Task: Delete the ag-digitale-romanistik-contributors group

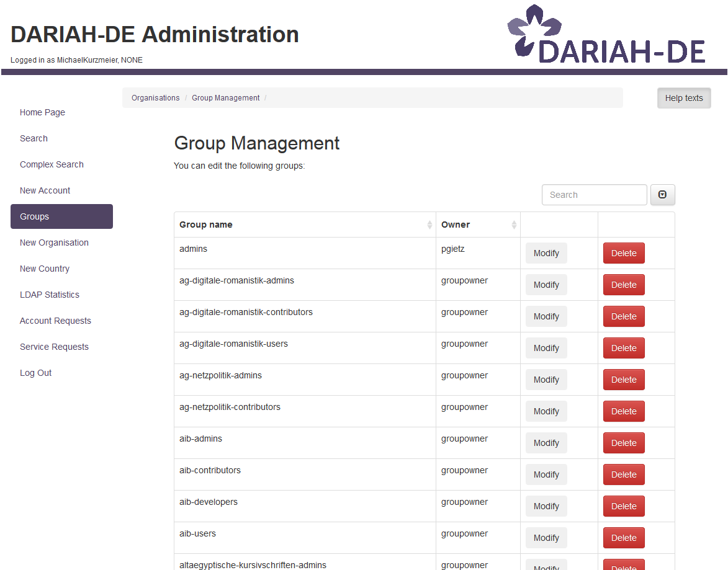Action: pyautogui.click(x=624, y=316)
